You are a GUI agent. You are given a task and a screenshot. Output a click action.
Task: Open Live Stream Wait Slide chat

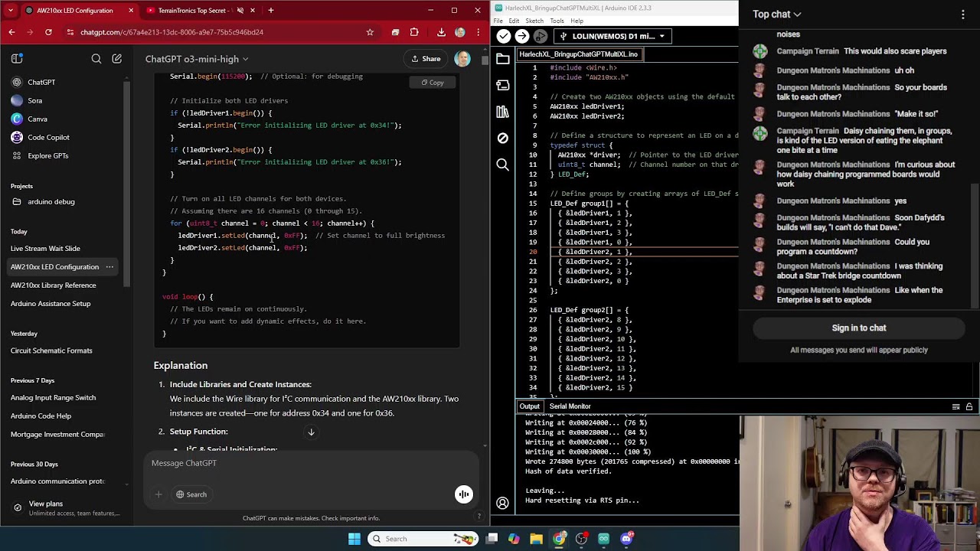click(x=45, y=248)
